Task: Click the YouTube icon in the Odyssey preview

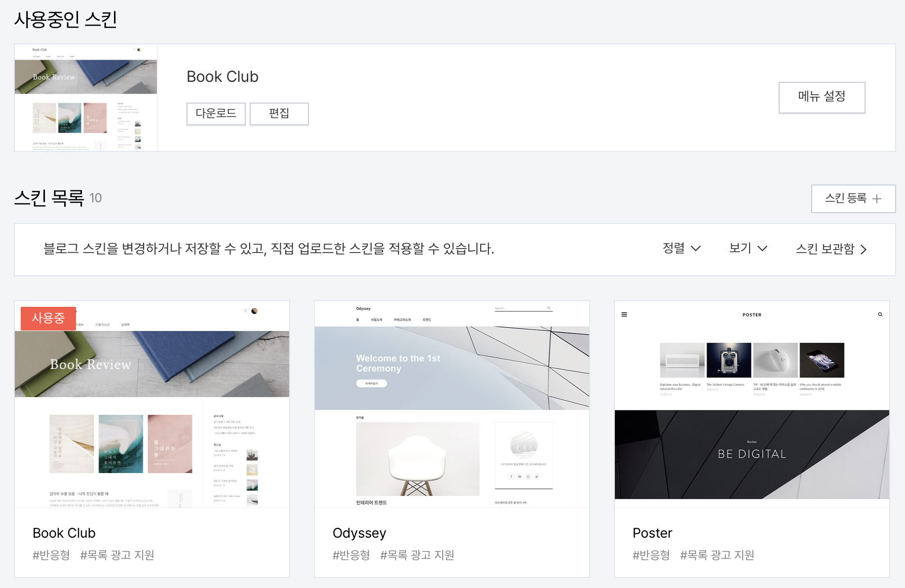Action: click(x=520, y=477)
